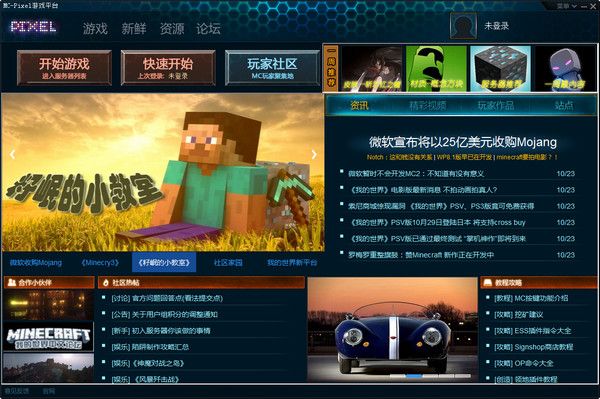Open news PSV版10月29日登陆日本
Screen dimensions: 600x399
437,222
